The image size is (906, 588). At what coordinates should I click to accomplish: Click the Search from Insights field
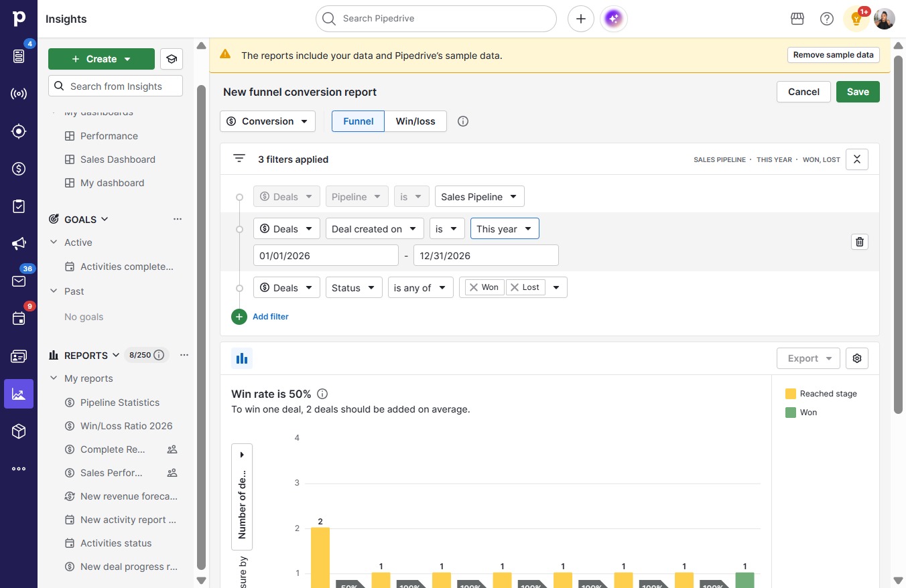115,86
